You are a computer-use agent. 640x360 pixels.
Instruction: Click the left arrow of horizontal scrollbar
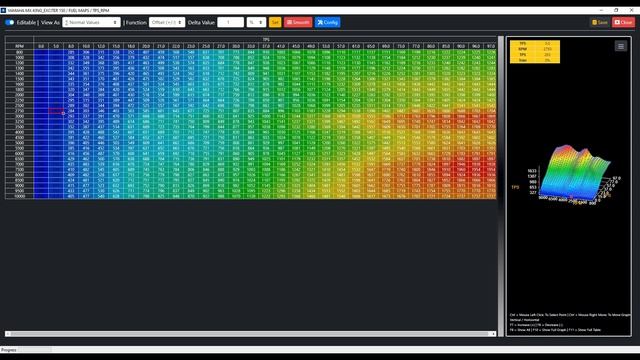(8, 334)
